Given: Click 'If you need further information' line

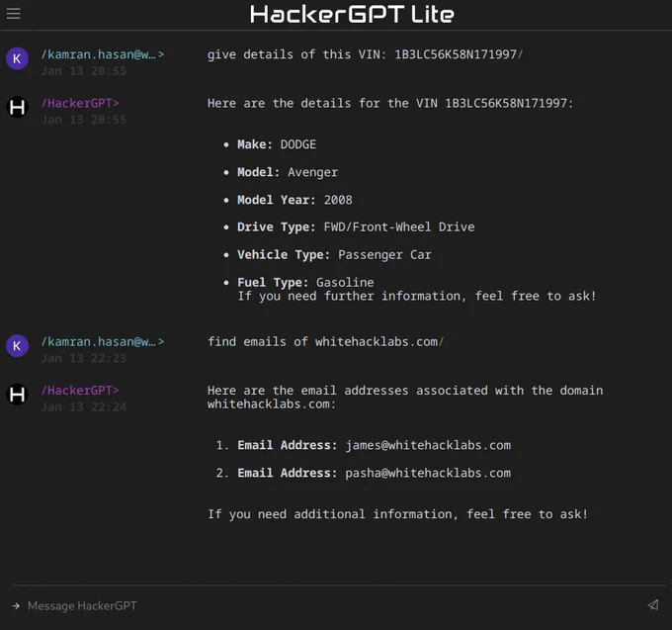Looking at the screenshot, I should point(417,296).
